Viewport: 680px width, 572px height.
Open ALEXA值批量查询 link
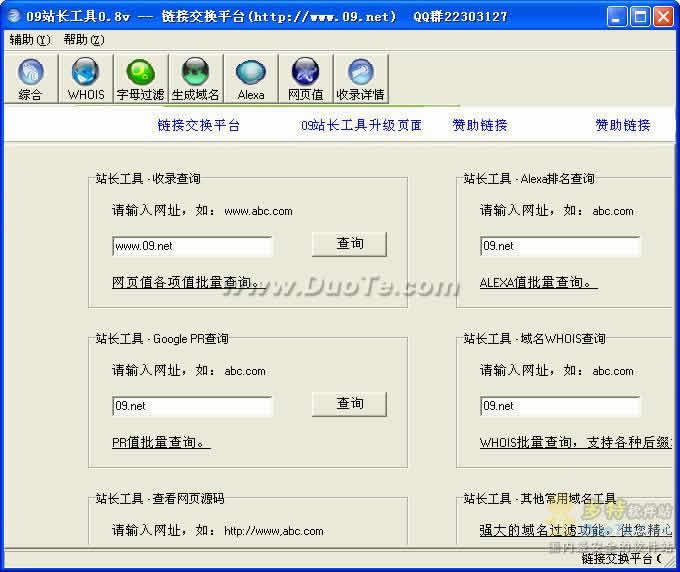coord(538,283)
